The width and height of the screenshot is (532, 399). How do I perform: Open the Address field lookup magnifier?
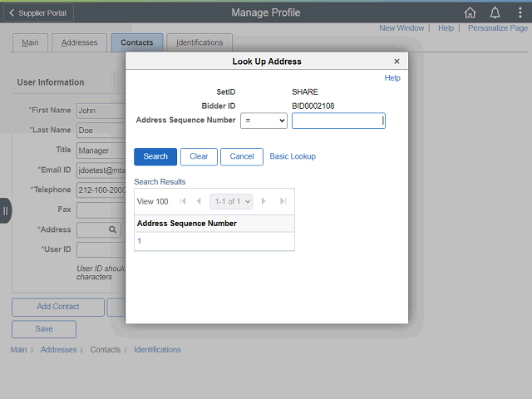(112, 229)
